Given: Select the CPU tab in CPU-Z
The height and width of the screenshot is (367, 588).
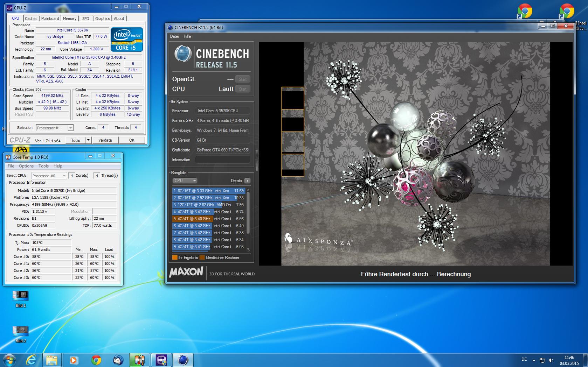Looking at the screenshot, I should point(15,18).
